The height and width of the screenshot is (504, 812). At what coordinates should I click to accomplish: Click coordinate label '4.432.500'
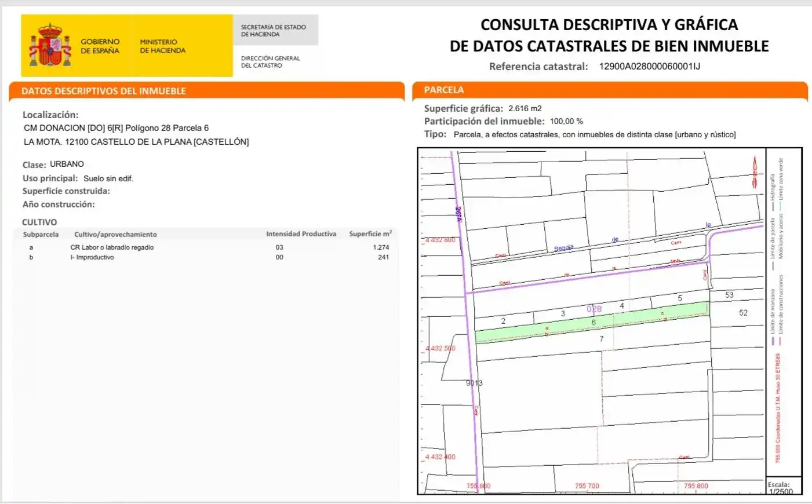(440, 348)
